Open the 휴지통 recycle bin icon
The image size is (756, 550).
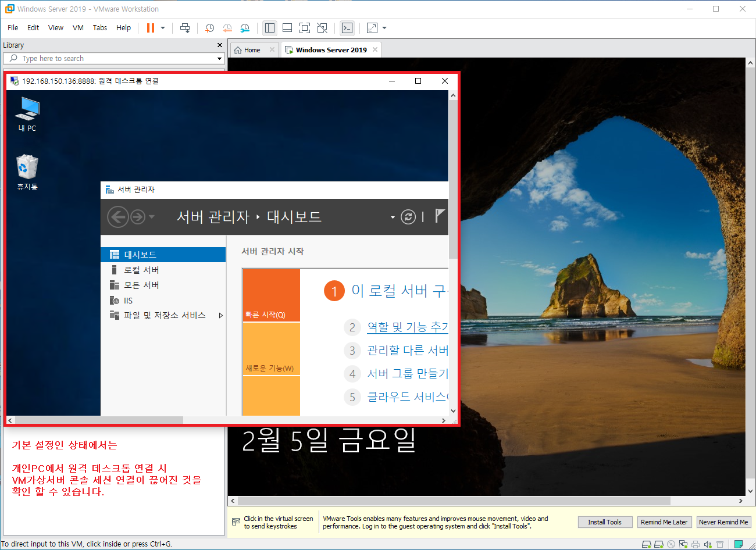[27, 172]
